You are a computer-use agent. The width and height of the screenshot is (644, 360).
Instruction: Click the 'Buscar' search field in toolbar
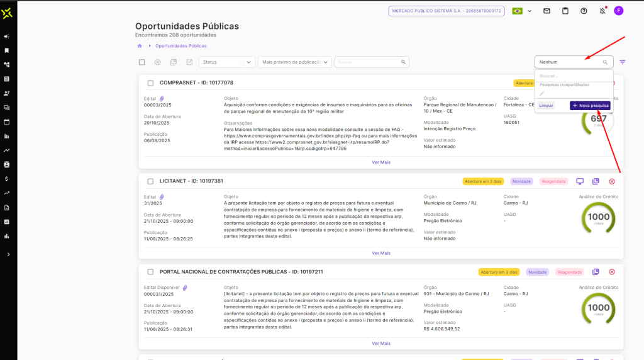pyautogui.click(x=368, y=62)
